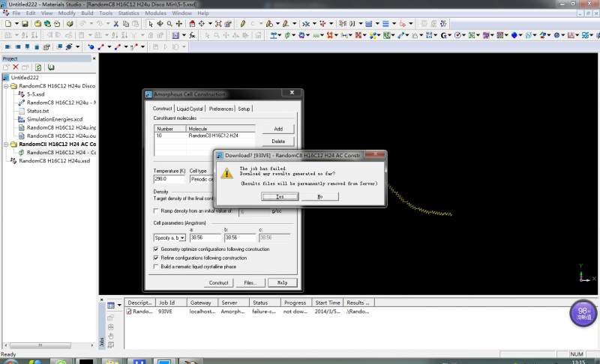Open the Modules menu
600x364 pixels.
[155, 13]
